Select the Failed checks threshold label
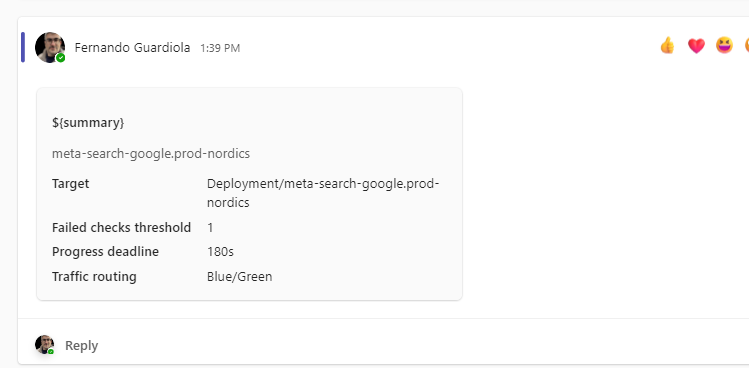Screen dimensions: 749x368 tap(121, 227)
